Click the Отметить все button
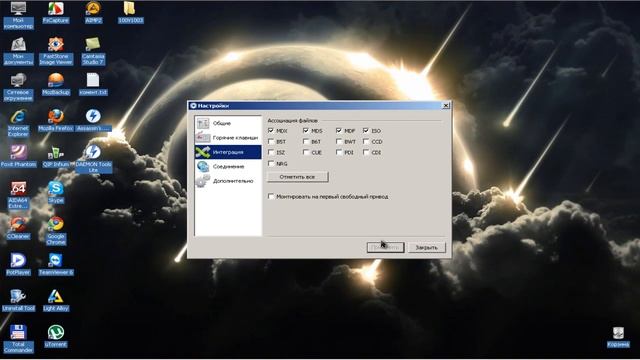The height and width of the screenshot is (360, 640). (x=298, y=177)
